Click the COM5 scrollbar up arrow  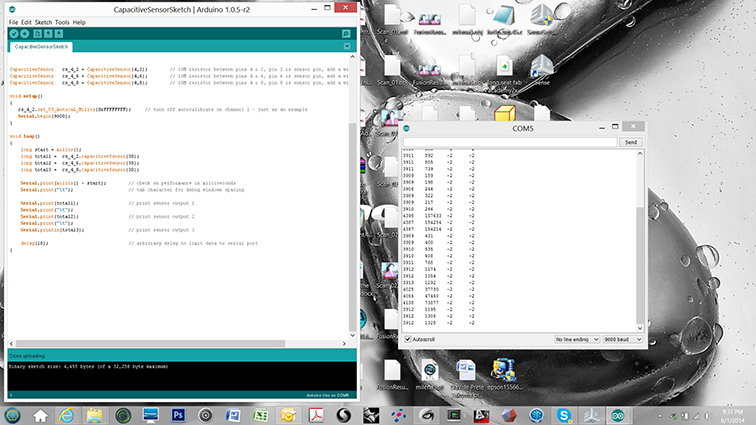[640, 153]
